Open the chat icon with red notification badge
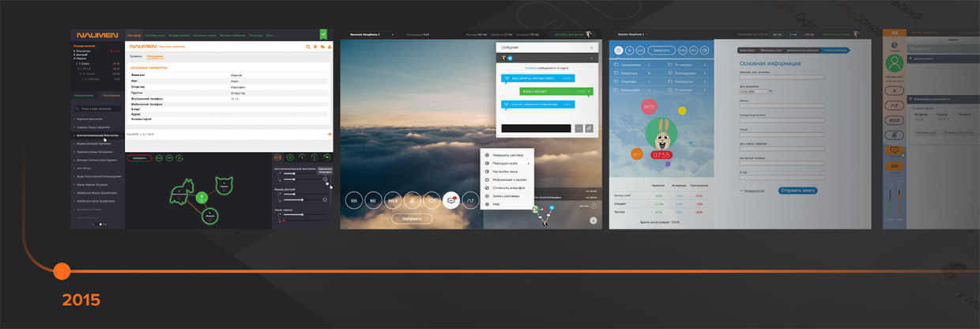Image resolution: width=980 pixels, height=329 pixels. coord(451,201)
